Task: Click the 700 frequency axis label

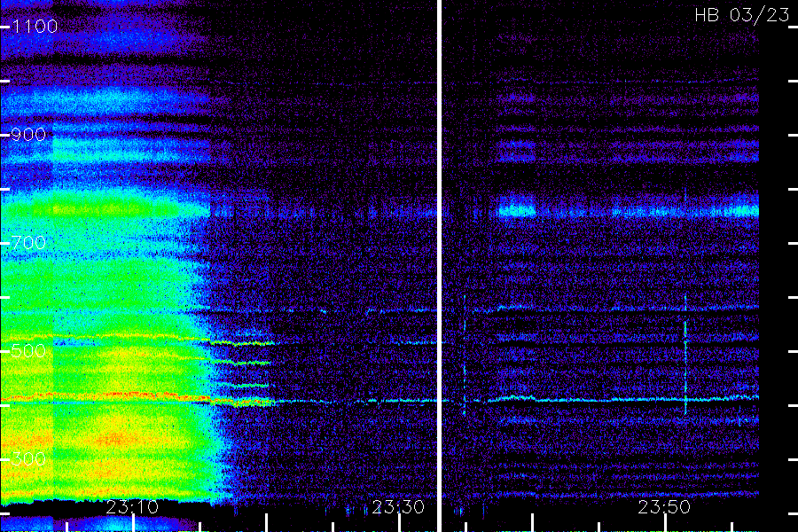Action: [28, 243]
